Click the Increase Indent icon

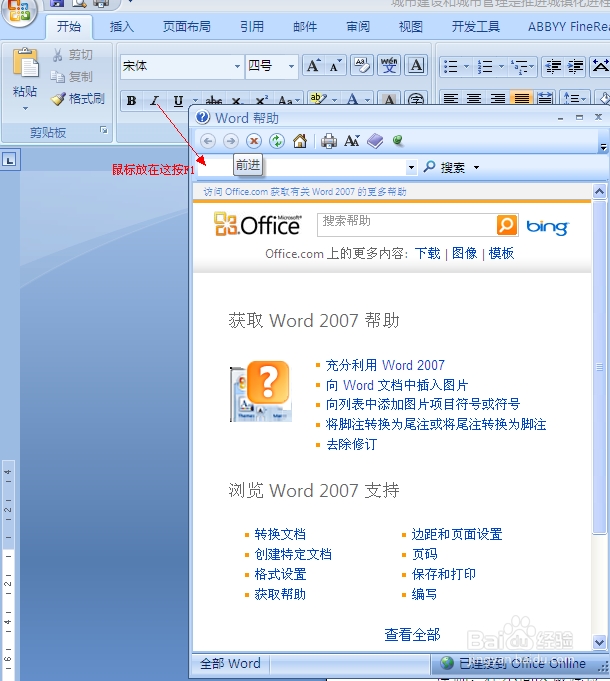(x=575, y=66)
